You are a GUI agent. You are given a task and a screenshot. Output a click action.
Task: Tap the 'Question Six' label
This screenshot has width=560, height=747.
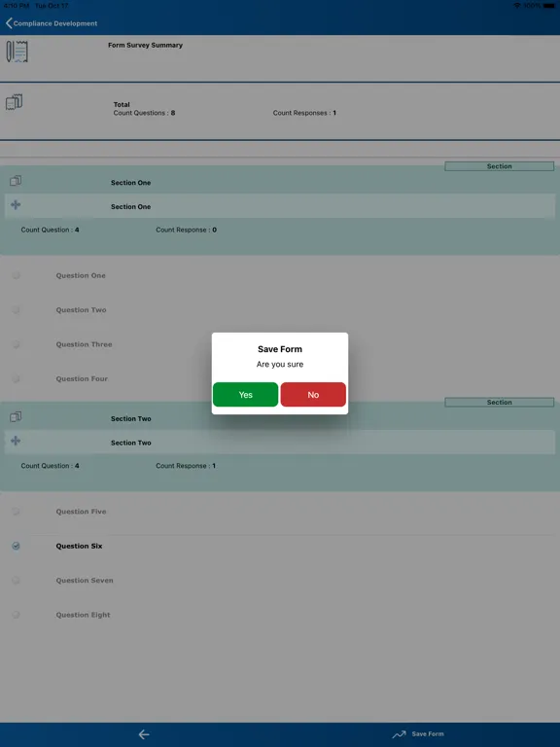(79, 546)
